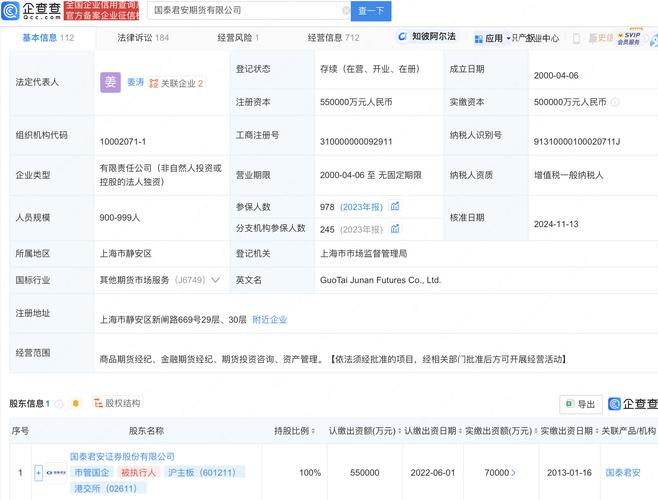This screenshot has width=658, height=500.
Task: Click the 港交所 (02611) tag
Action: [108, 488]
